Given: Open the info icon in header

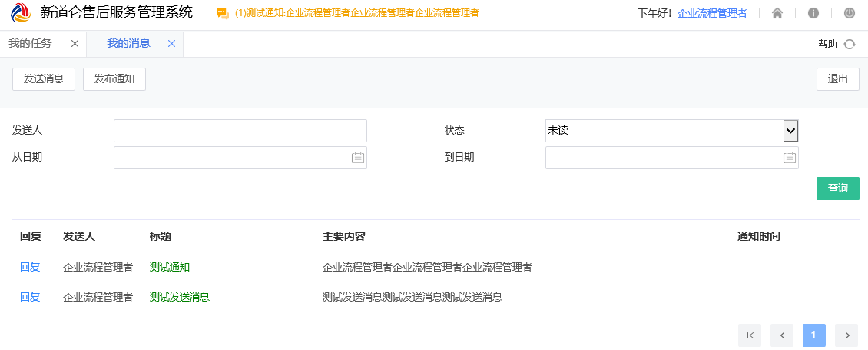Looking at the screenshot, I should (x=813, y=13).
